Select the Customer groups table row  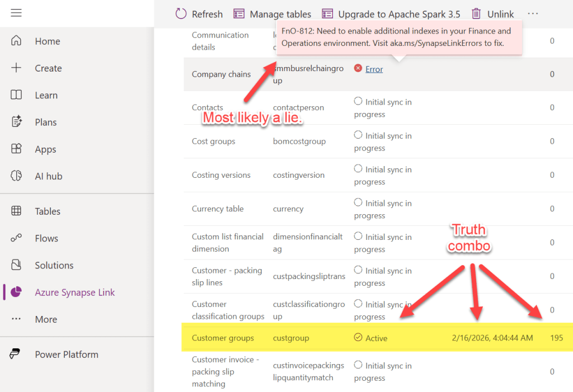[x=223, y=338]
